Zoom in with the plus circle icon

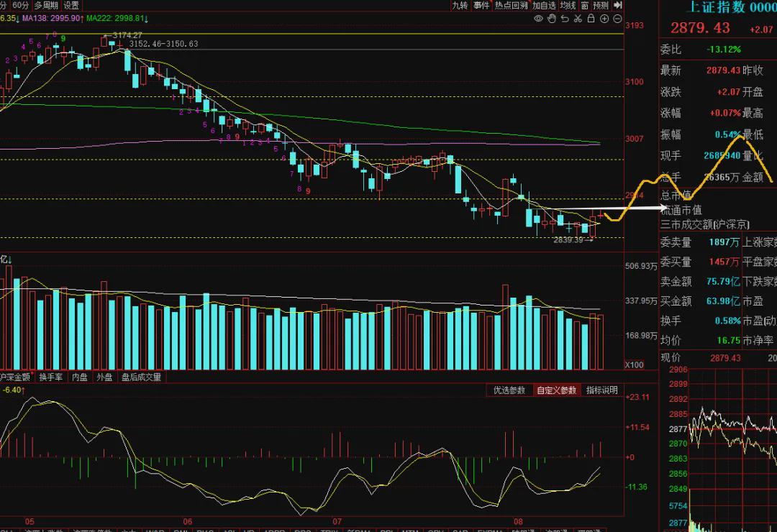click(604, 19)
